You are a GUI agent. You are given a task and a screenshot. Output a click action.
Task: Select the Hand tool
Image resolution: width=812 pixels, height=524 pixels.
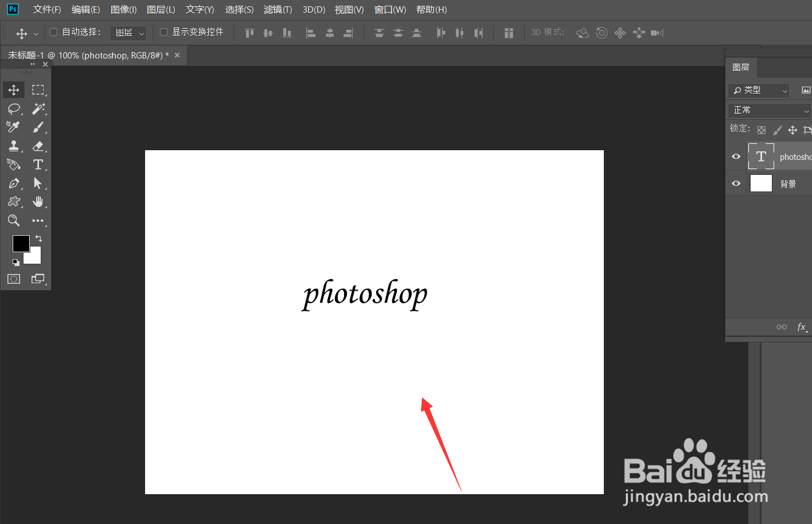click(38, 202)
